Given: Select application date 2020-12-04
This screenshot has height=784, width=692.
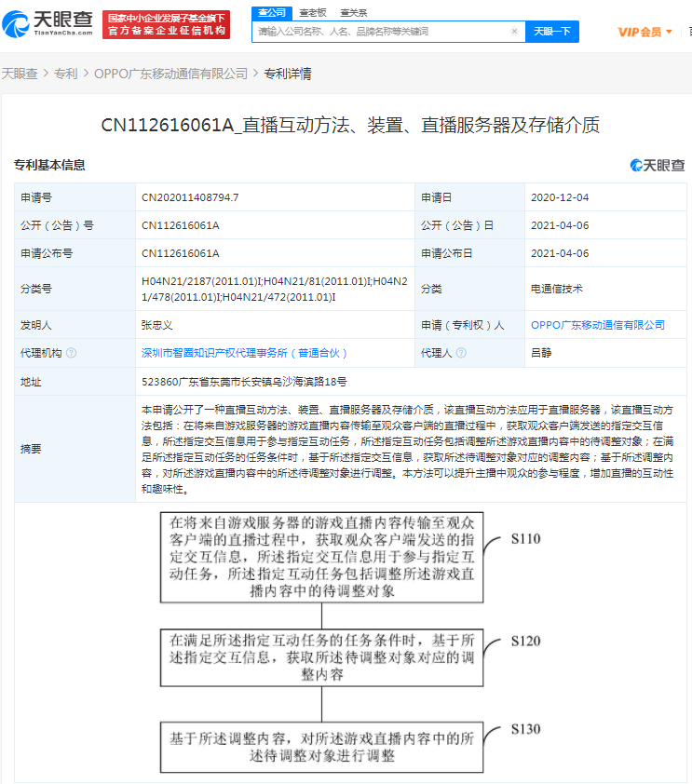Looking at the screenshot, I should 560,197.
